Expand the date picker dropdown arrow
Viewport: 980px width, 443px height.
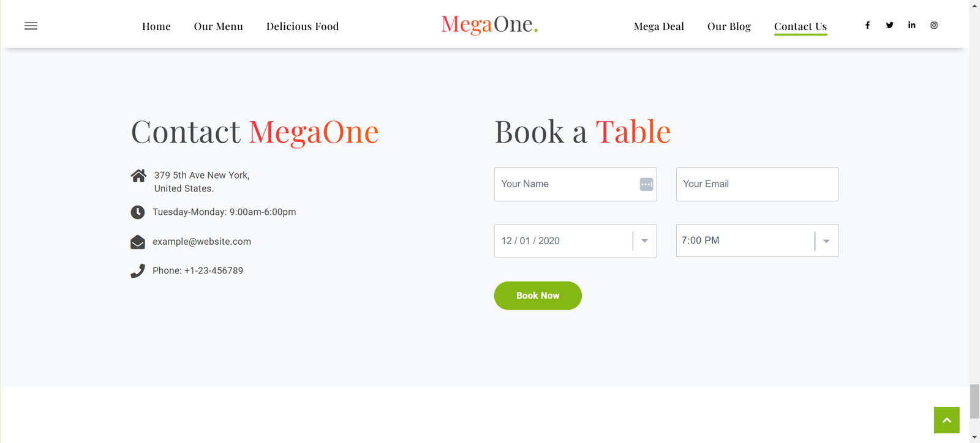(644, 241)
